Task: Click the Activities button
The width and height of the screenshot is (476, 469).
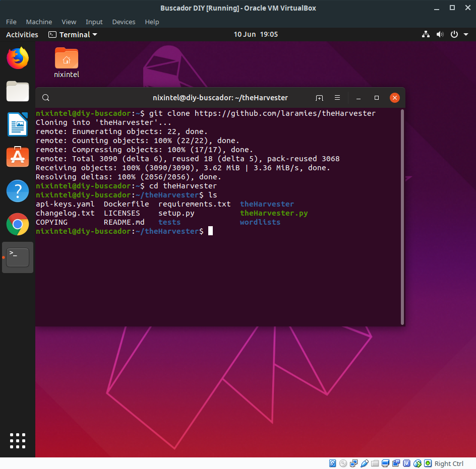Action: [x=22, y=35]
